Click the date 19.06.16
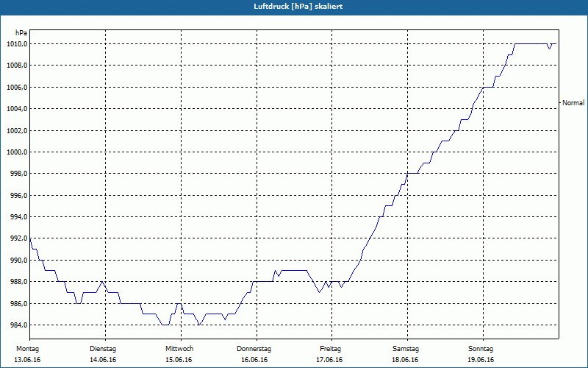The height and width of the screenshot is (368, 588). pos(481,360)
